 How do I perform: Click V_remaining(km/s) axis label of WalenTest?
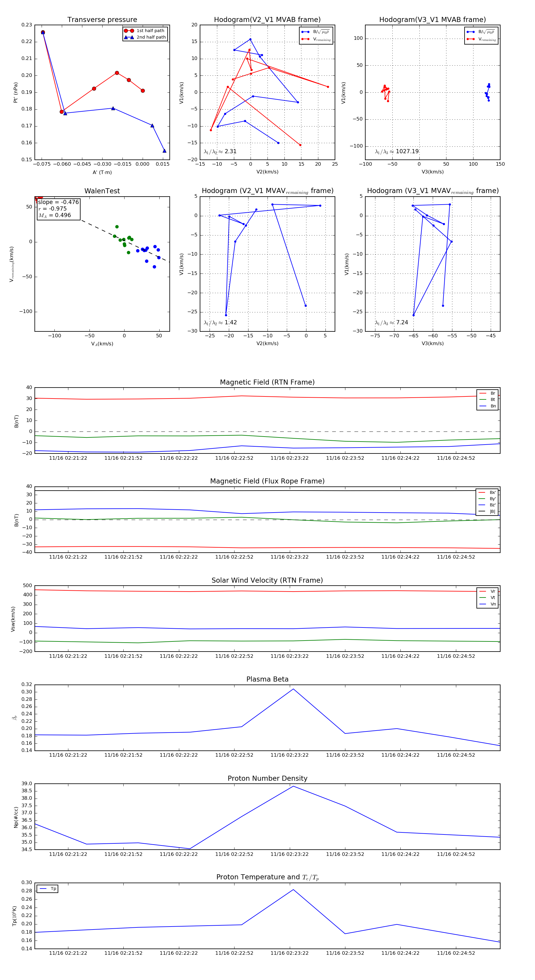point(11,264)
